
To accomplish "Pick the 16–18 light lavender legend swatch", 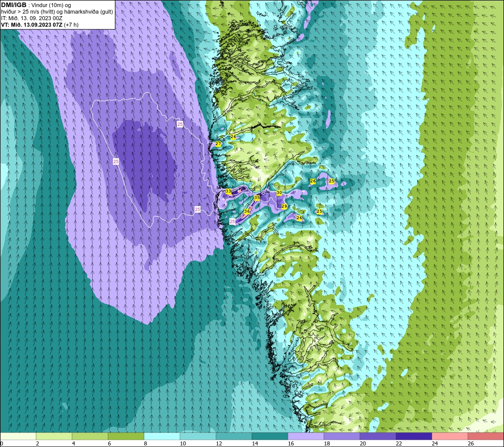I will point(306,436).
